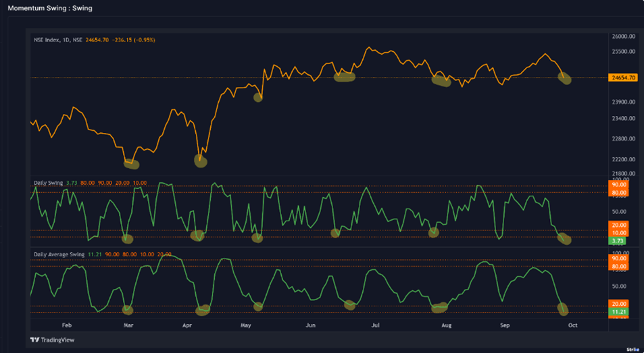644x353 pixels.
Task: Click the 90.00 axis label in Daily Swing pane
Action: pyautogui.click(x=619, y=184)
